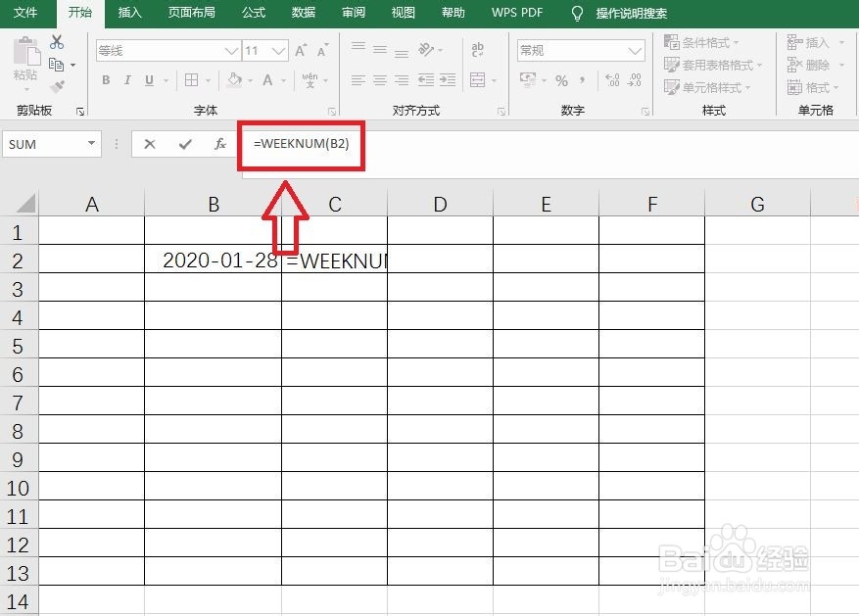Open 单元格样式 cell styles menu

(707, 87)
